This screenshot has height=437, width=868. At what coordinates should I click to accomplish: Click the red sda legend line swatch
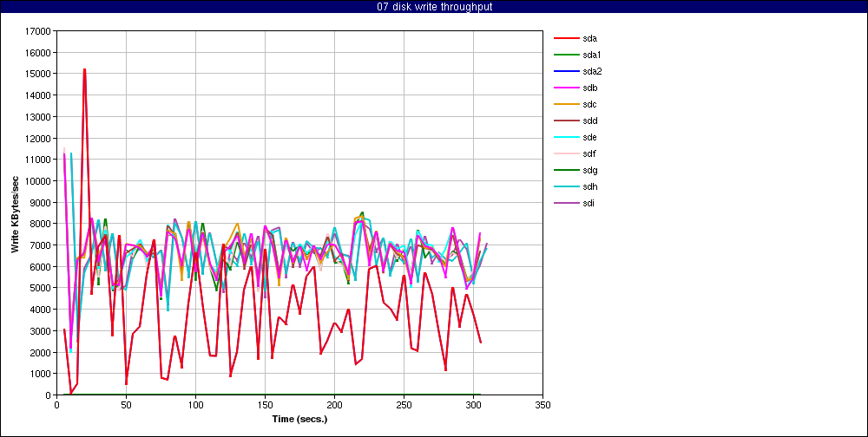566,39
